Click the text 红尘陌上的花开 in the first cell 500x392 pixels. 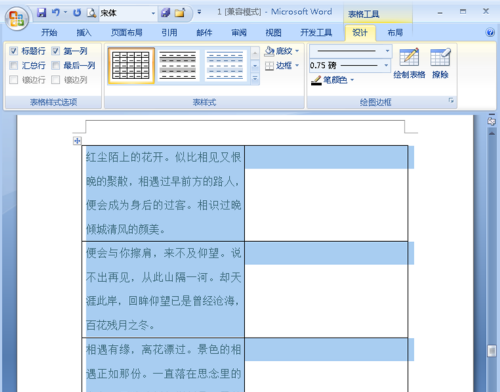pos(124,157)
